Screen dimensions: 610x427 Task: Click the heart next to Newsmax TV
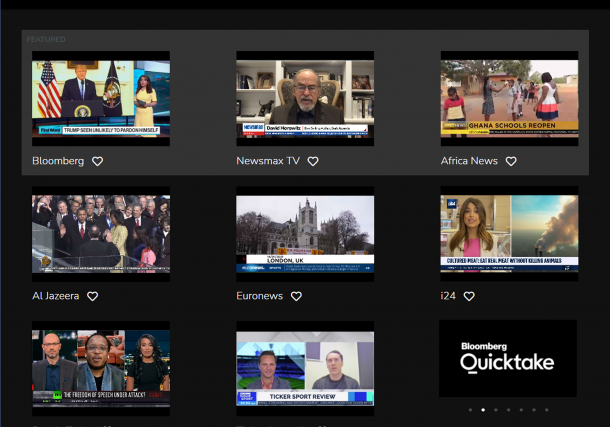[313, 161]
